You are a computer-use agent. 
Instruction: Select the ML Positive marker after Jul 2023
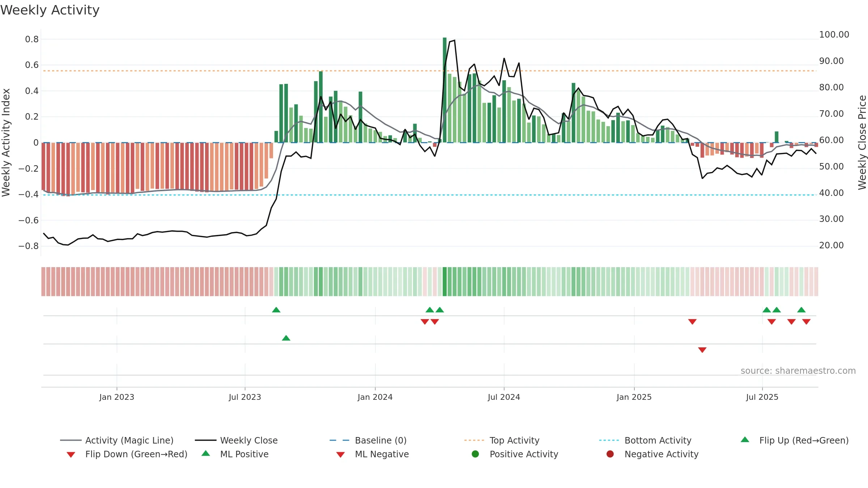[x=286, y=338]
